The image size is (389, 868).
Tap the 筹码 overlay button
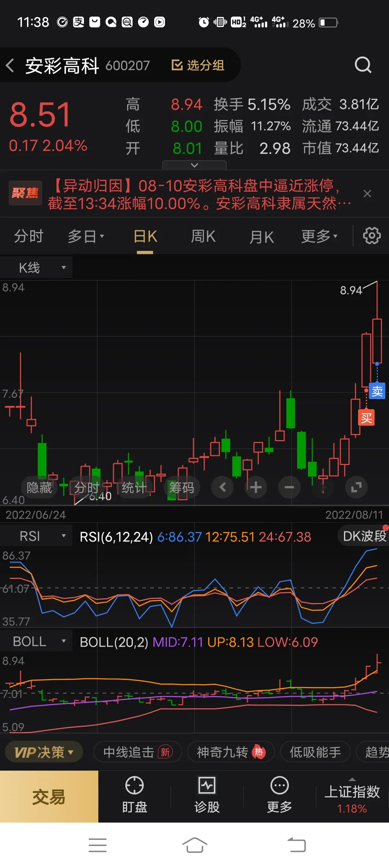(182, 487)
